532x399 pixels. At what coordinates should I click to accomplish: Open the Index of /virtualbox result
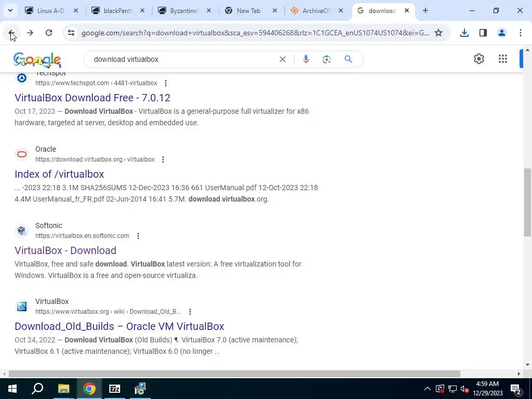(59, 174)
